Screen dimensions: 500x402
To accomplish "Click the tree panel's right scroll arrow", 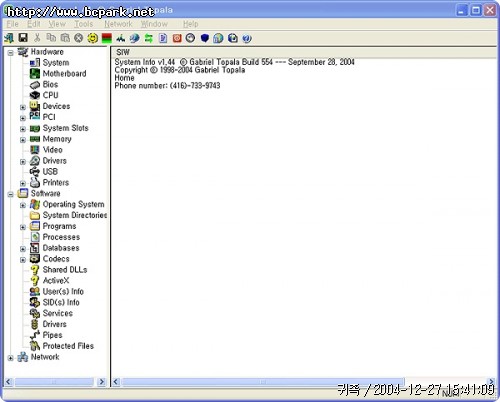I will tap(102, 382).
